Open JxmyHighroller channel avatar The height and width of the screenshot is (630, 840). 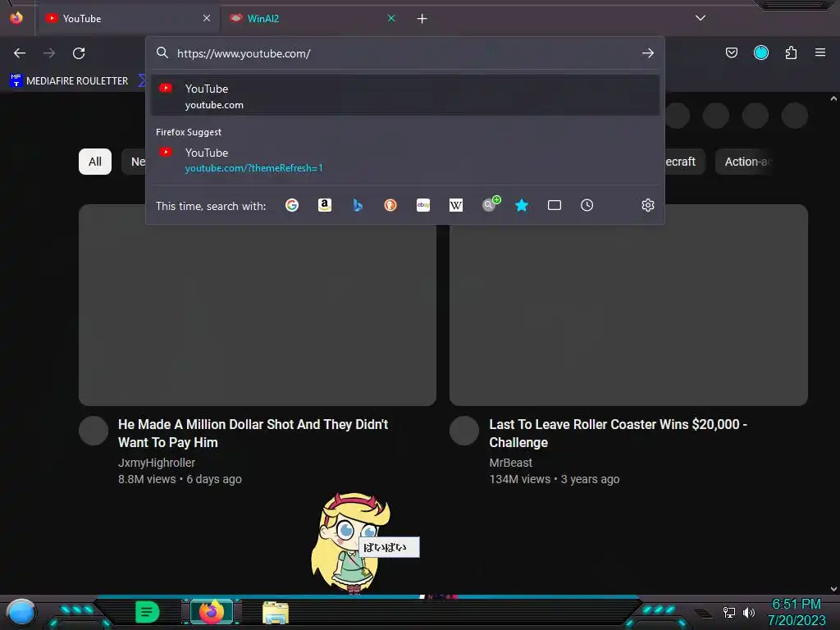point(94,431)
